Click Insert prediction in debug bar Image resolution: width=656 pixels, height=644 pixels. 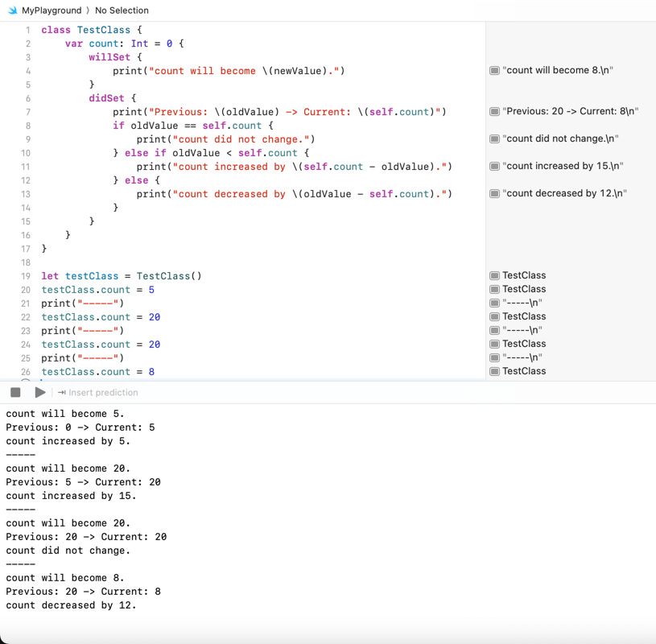pos(98,393)
